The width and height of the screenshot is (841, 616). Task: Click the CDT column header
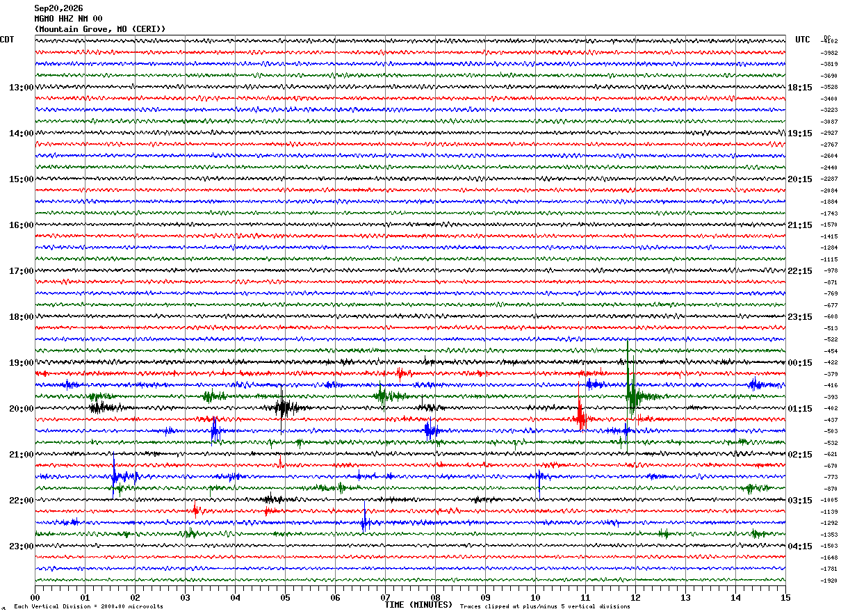7,40
